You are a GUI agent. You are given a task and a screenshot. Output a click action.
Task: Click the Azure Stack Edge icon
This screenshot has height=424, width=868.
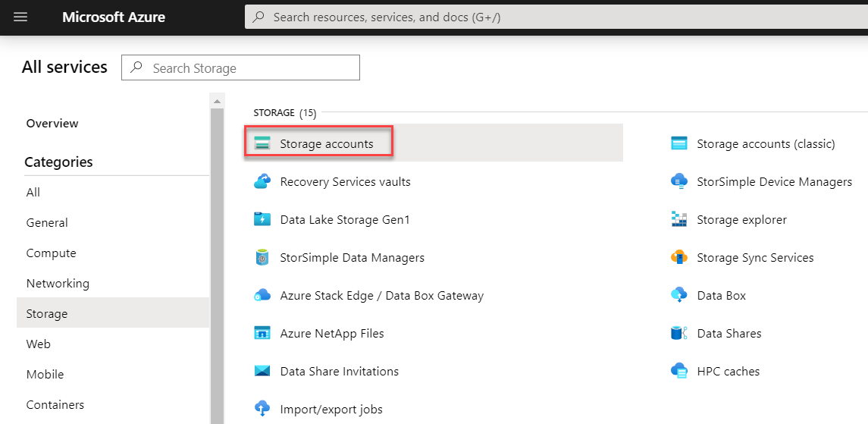[x=262, y=296]
